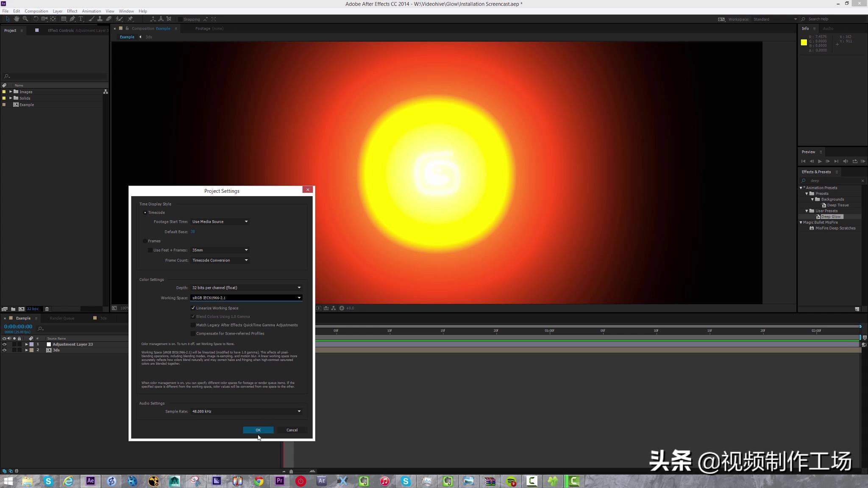The height and width of the screenshot is (488, 868).
Task: Select the Hand tool
Action: coord(17,19)
